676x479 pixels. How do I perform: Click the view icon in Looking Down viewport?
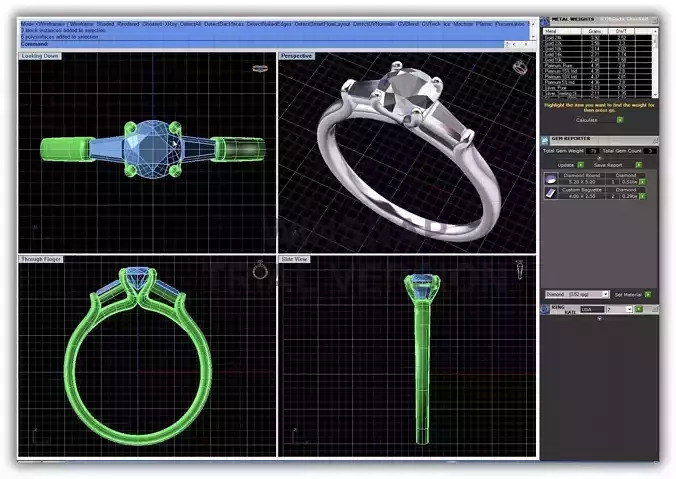[260, 68]
